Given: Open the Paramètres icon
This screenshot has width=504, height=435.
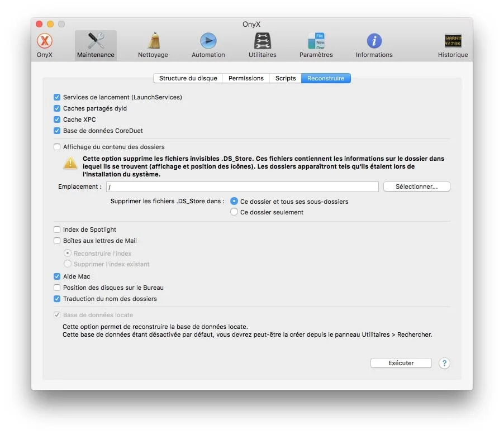Looking at the screenshot, I should coord(316,45).
